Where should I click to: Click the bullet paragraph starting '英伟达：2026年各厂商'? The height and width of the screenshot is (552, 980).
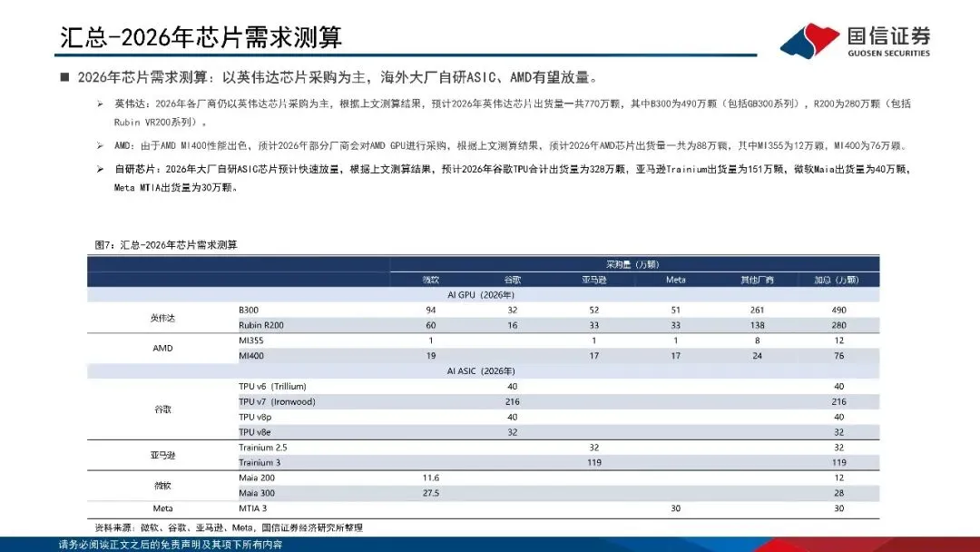512,113
